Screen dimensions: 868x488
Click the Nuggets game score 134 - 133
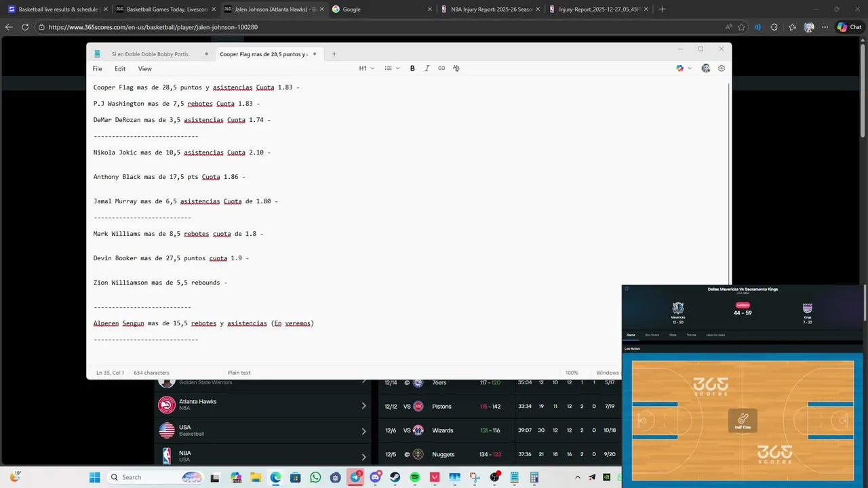tap(490, 454)
